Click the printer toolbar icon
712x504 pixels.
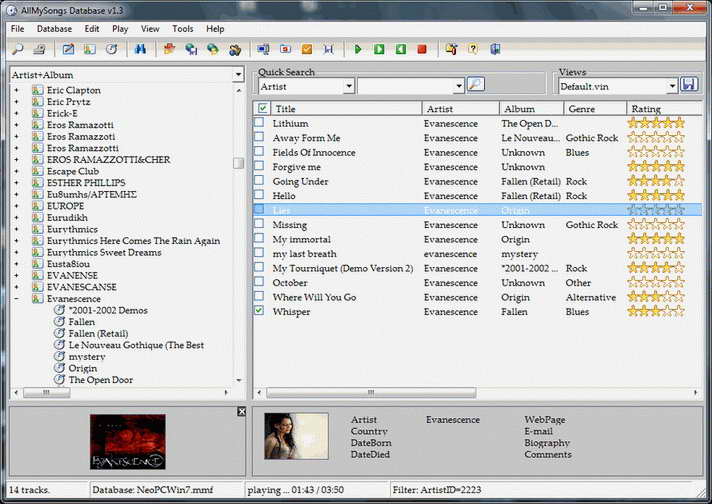point(40,49)
